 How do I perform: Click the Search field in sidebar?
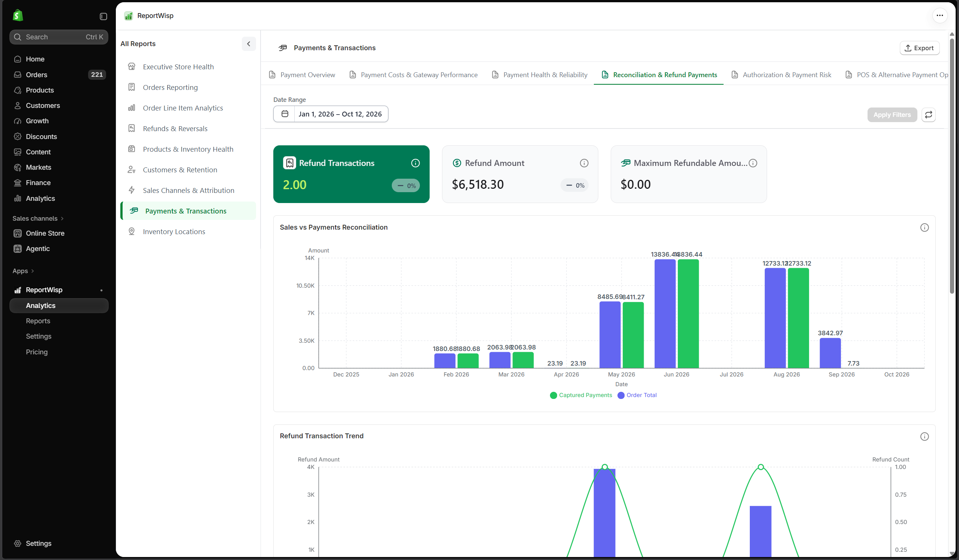59,37
